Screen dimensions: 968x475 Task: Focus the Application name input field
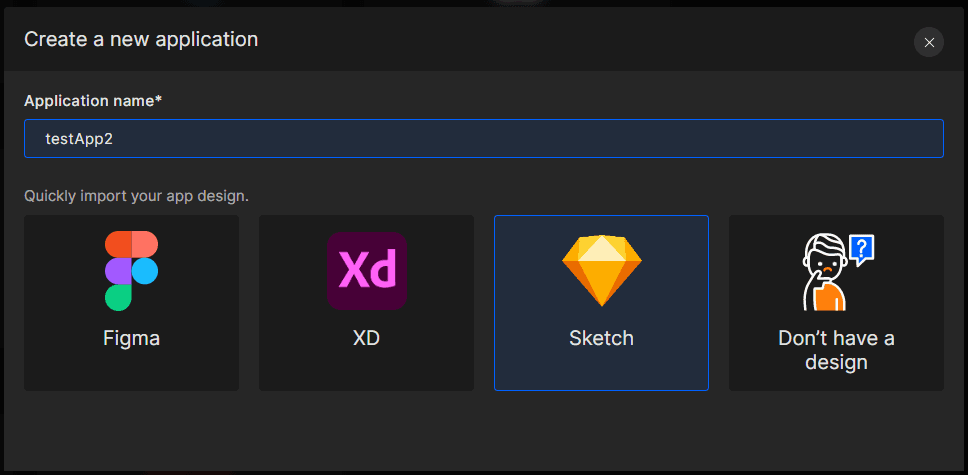484,138
